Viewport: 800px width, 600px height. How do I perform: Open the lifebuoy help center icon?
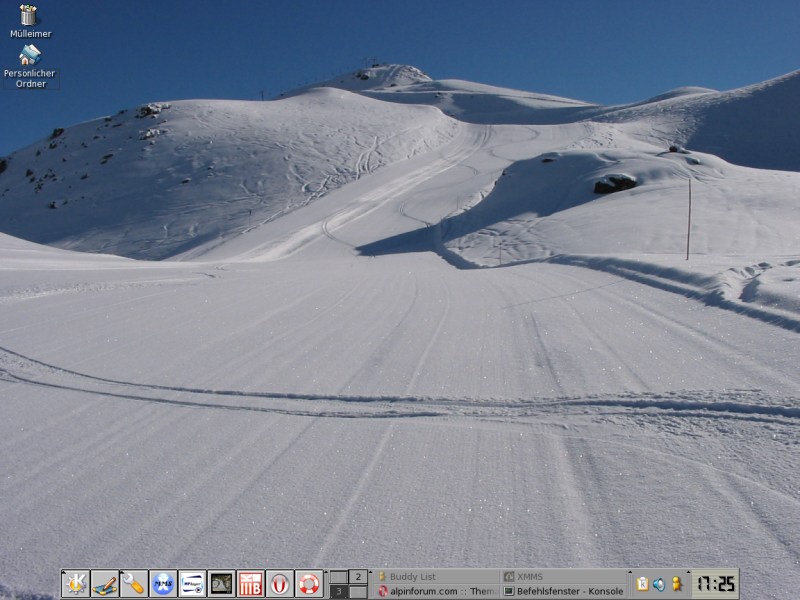point(309,583)
